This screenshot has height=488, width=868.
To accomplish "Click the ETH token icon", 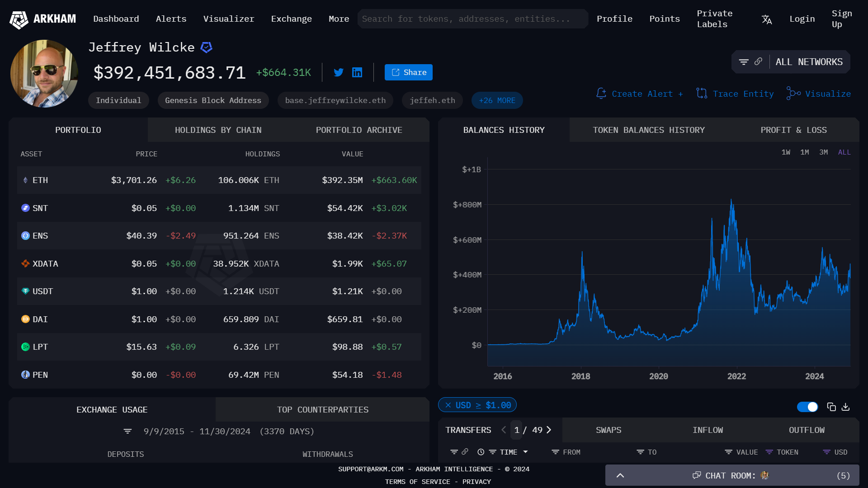I will 25,180.
